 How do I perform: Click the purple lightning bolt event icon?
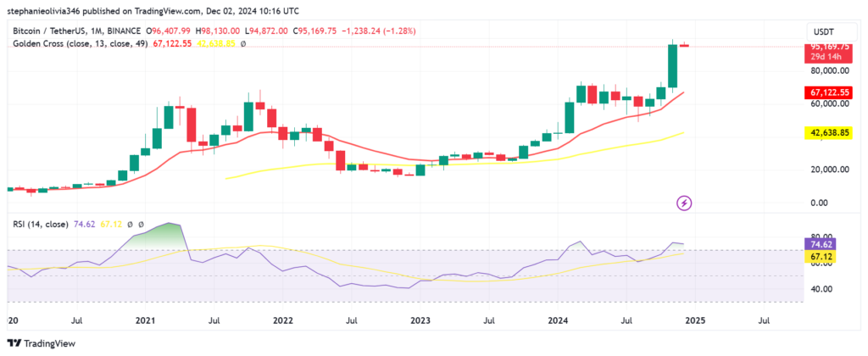click(x=685, y=203)
